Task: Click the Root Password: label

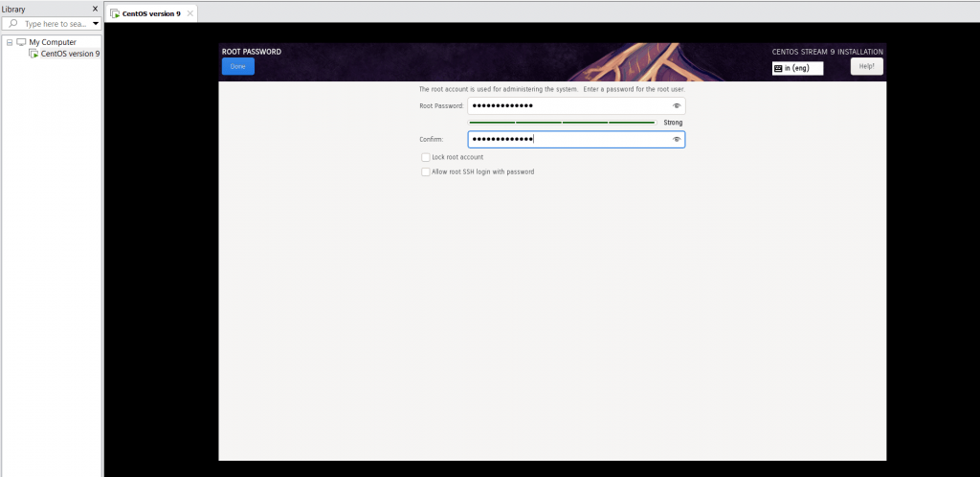Action: 441,106
